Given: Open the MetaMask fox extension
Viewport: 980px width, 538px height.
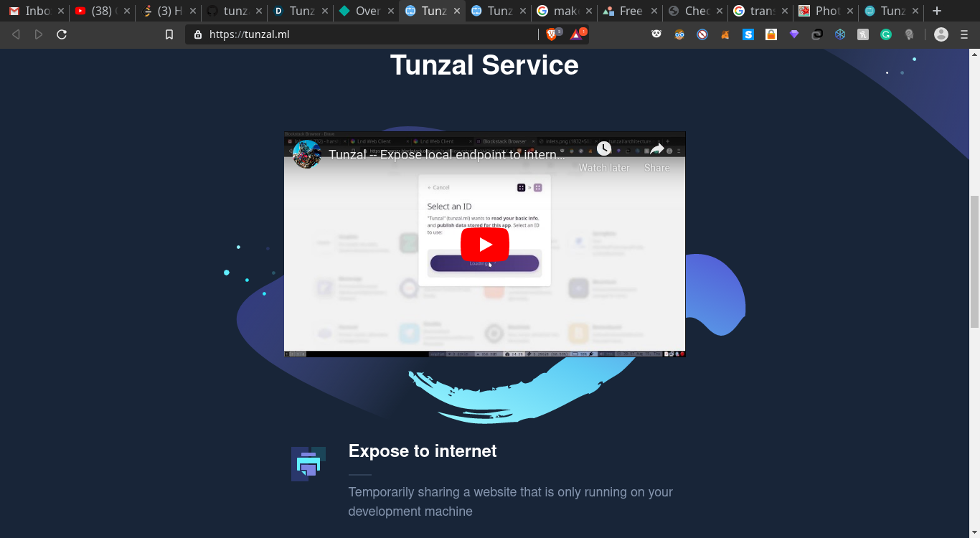Looking at the screenshot, I should [725, 34].
